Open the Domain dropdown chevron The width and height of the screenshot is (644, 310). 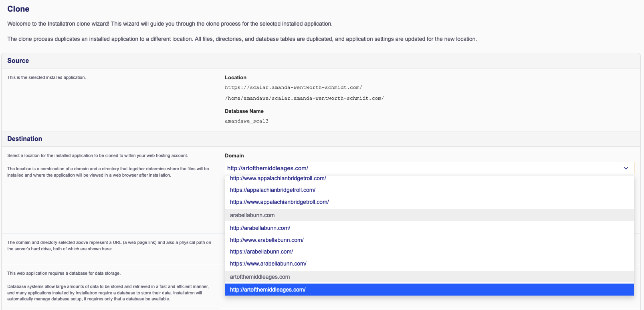[x=626, y=168]
